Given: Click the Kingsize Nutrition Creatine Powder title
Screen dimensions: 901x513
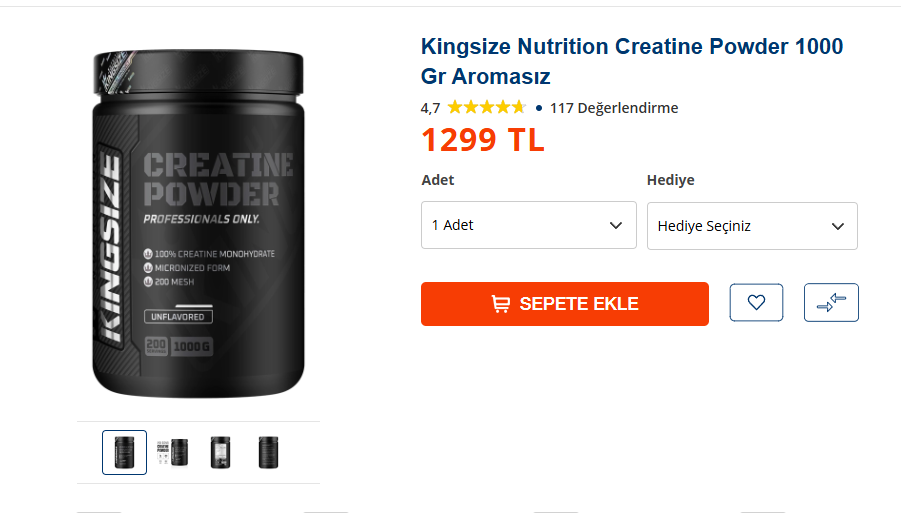Looking at the screenshot, I should 632,61.
